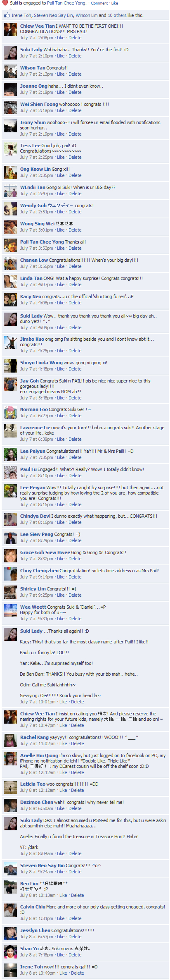Screen dimensions: 170x980
Task: Delete Jay Goh's comment
Action: pyautogui.click(x=75, y=398)
